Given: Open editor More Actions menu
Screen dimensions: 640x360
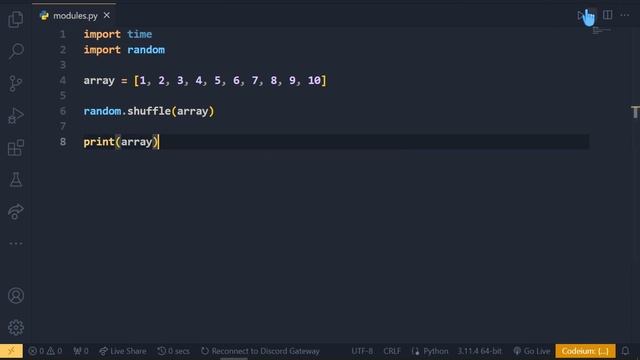Looking at the screenshot, I should pyautogui.click(x=624, y=15).
